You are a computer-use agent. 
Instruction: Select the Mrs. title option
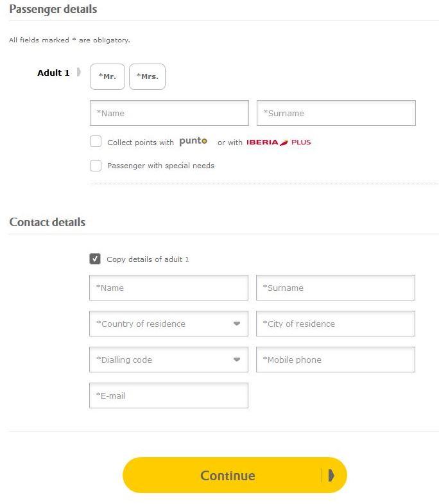147,76
